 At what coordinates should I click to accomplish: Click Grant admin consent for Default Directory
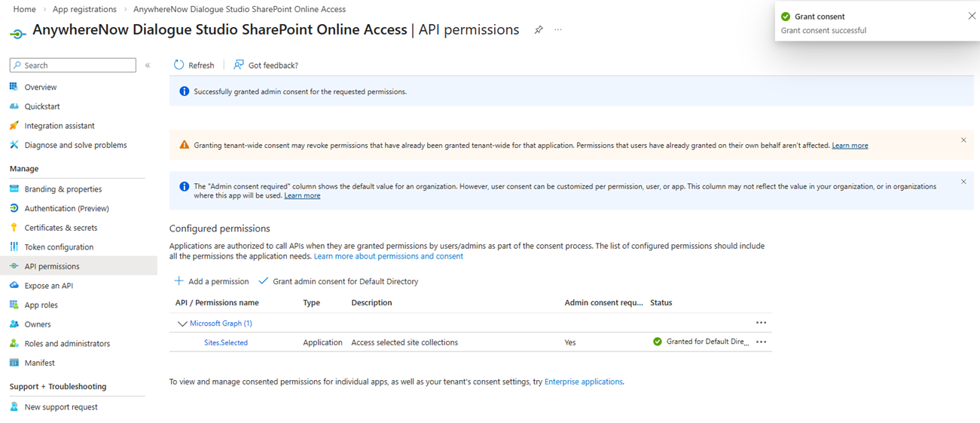click(x=338, y=281)
